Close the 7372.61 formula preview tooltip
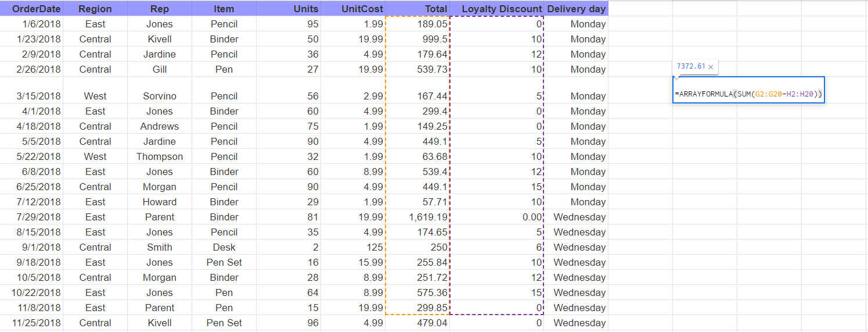 (x=711, y=67)
